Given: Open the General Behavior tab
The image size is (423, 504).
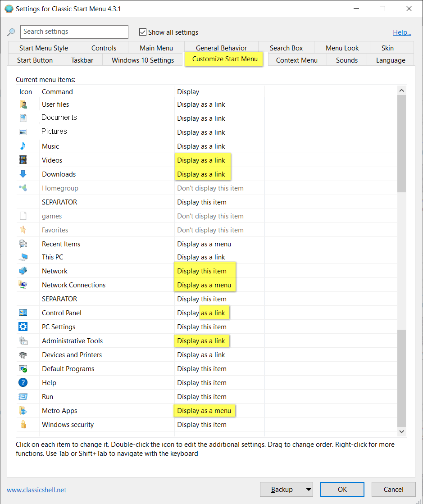Looking at the screenshot, I should point(221,48).
